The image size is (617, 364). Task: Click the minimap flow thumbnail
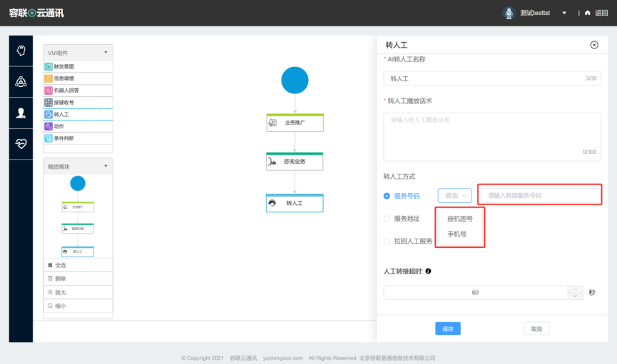point(78,217)
